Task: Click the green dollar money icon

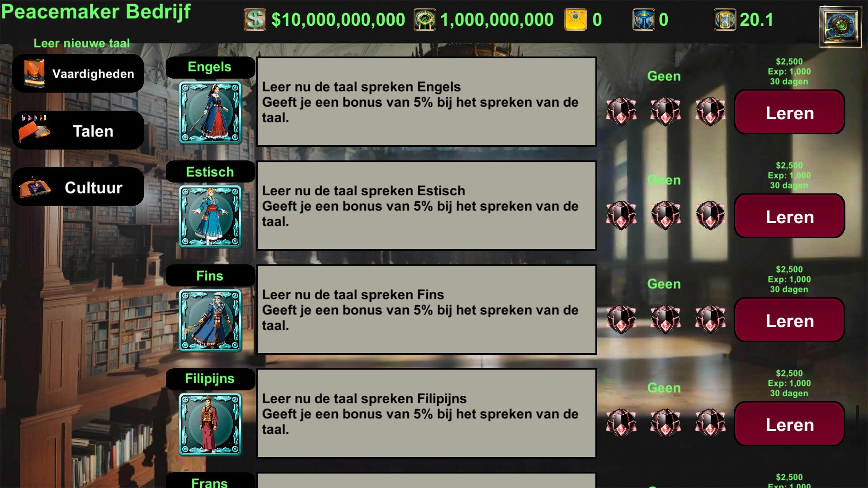Action: [x=255, y=20]
